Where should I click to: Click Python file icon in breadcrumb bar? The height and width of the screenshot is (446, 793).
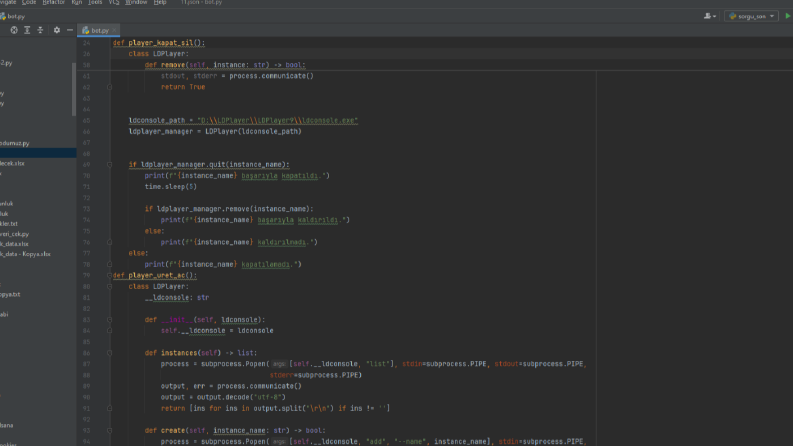click(3, 16)
